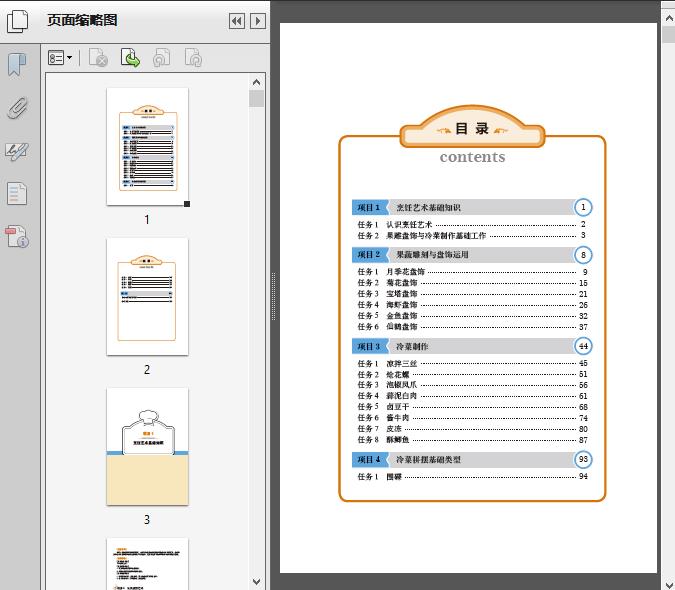Click thumbnail size handle on page 1
The width and height of the screenshot is (675, 590).
187,204
